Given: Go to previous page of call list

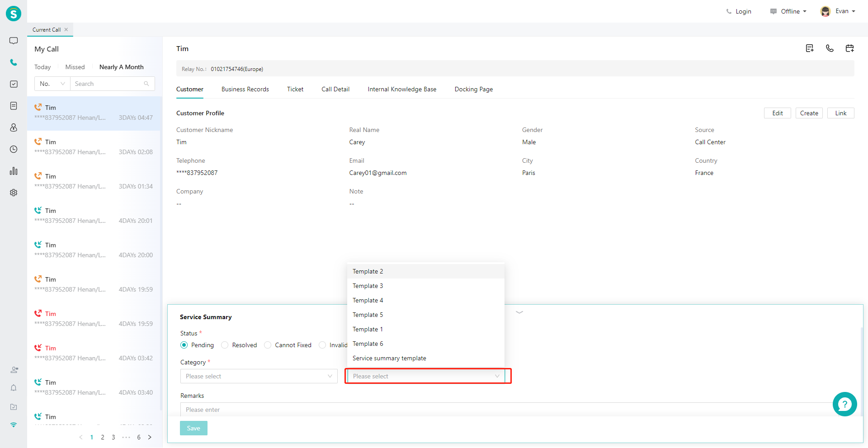Looking at the screenshot, I should (x=81, y=437).
